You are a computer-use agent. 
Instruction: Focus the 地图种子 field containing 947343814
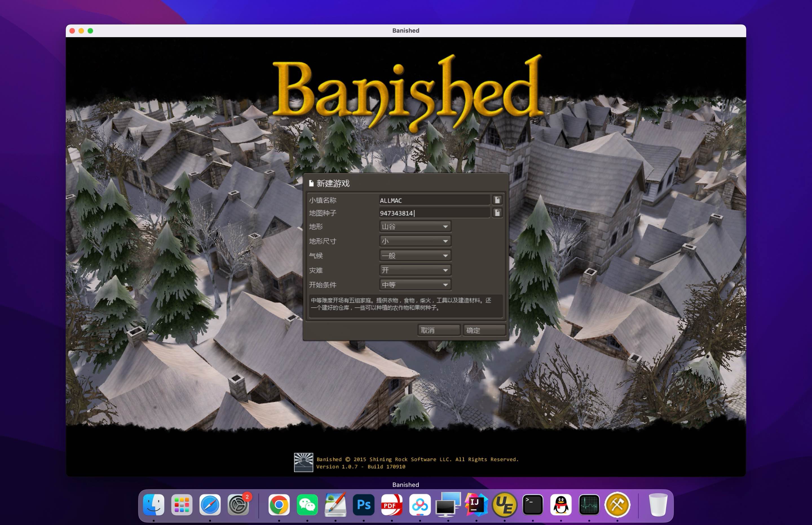(434, 213)
